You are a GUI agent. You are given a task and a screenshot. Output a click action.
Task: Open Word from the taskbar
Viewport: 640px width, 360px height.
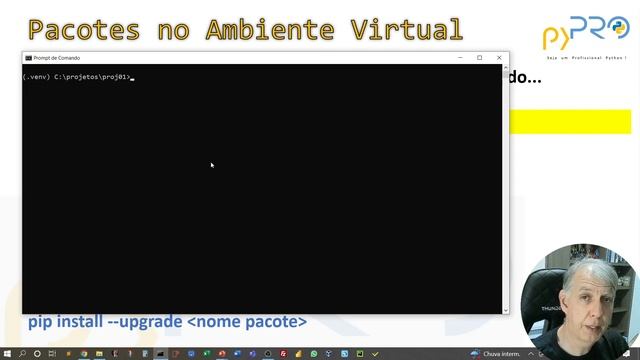pos(237,354)
